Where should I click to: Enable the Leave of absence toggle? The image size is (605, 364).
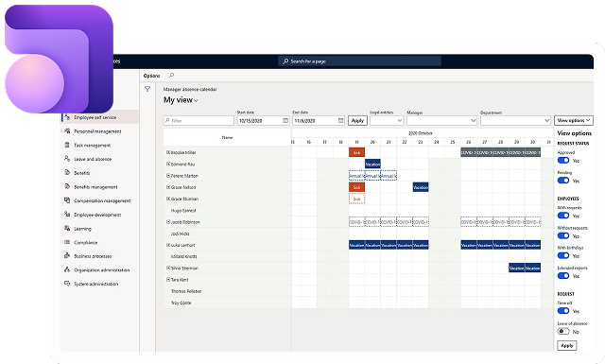pos(563,331)
